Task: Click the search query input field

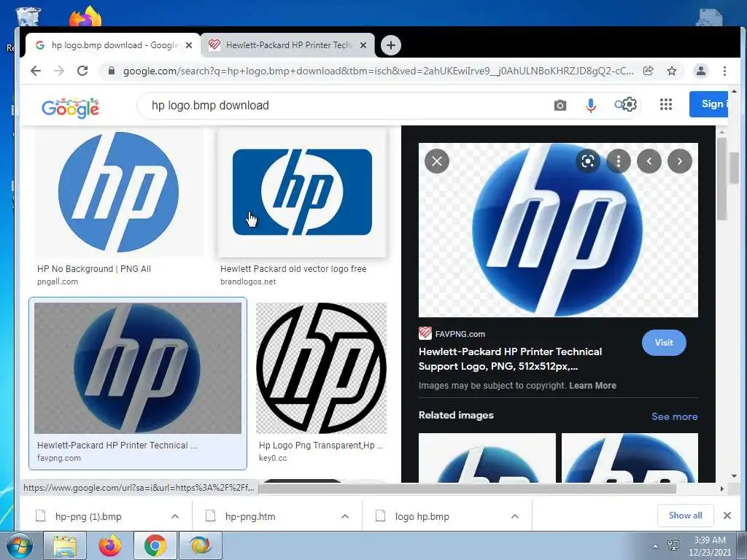Action: pos(343,105)
